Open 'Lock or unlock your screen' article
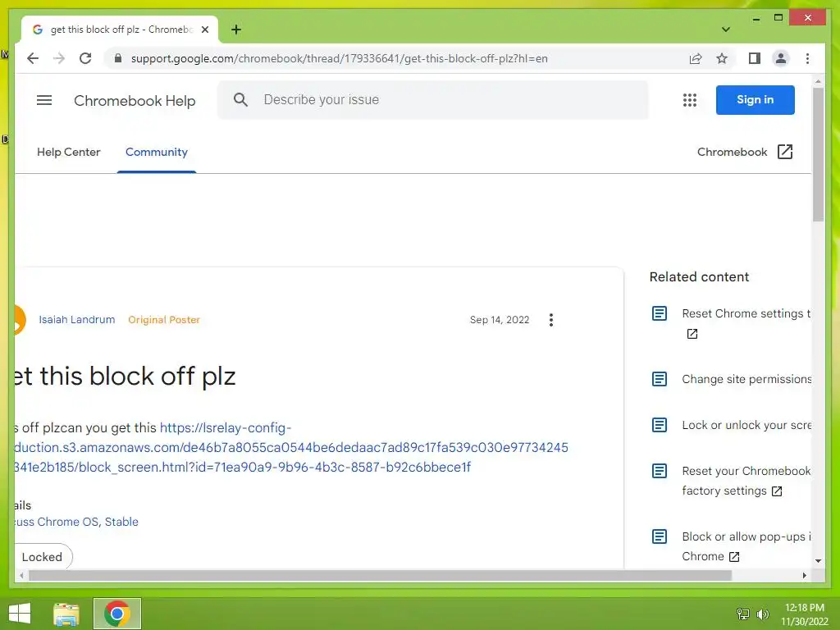Screen dimensions: 840x630 746,426
